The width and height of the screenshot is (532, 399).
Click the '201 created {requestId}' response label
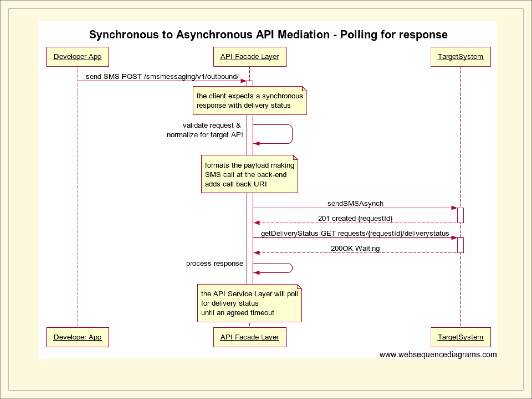click(355, 218)
